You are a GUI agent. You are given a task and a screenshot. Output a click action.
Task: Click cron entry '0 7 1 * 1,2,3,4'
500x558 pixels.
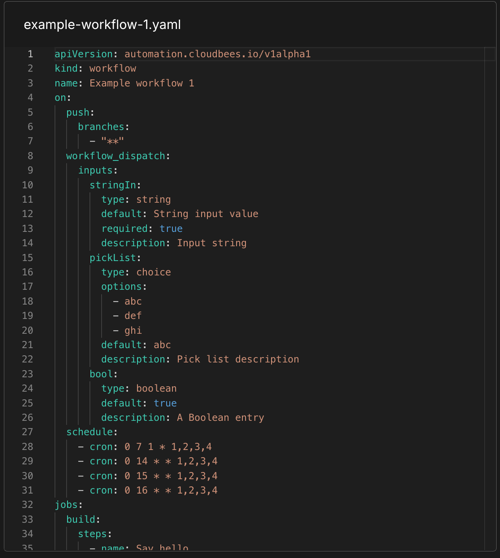click(x=168, y=447)
